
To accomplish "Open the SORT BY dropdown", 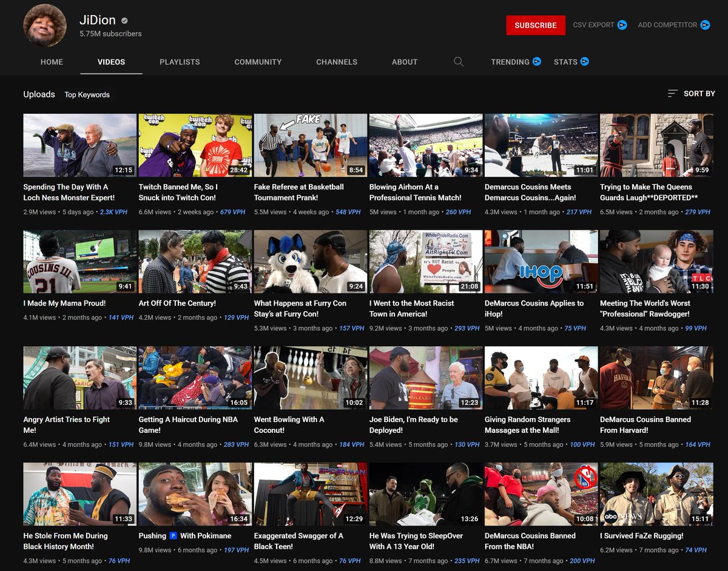I will (x=692, y=93).
